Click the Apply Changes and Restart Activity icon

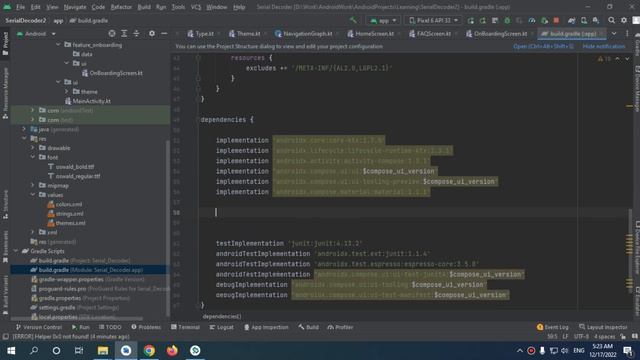coord(483,20)
